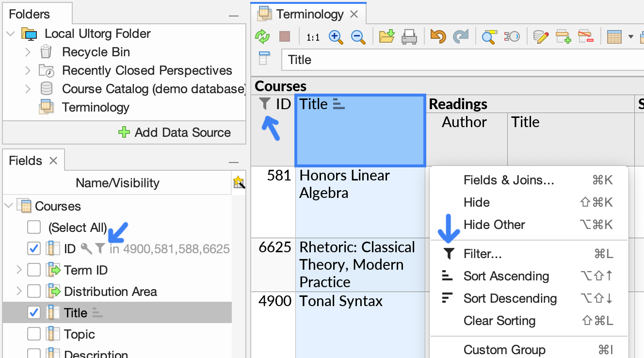This screenshot has width=644, height=358.
Task: Enable the (Select All) checkbox under Courses
Action: (33, 227)
